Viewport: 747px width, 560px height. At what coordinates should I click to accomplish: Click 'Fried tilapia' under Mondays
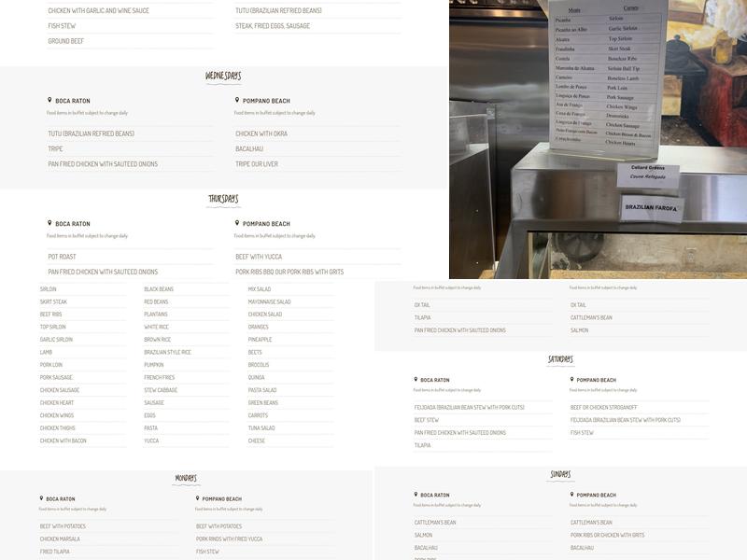click(55, 552)
